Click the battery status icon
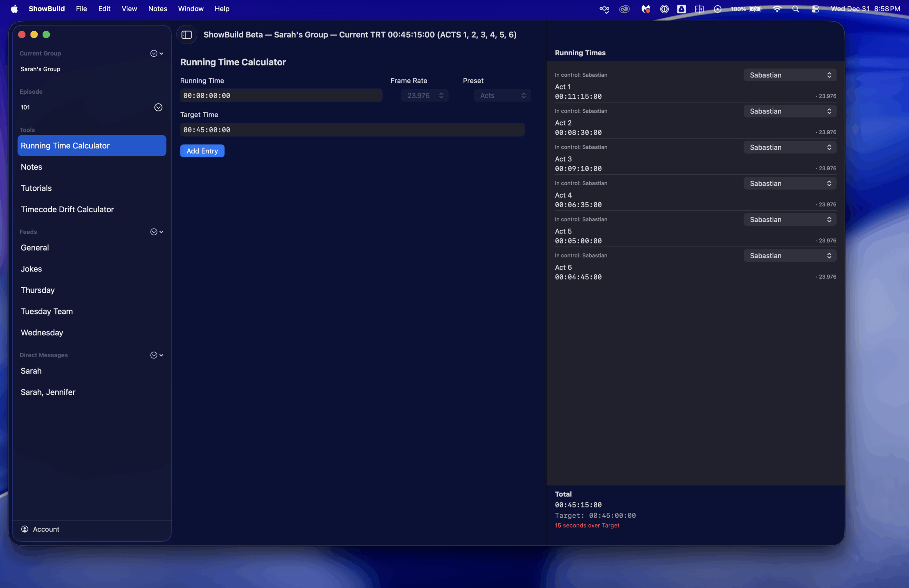This screenshot has height=588, width=909. [x=755, y=9]
